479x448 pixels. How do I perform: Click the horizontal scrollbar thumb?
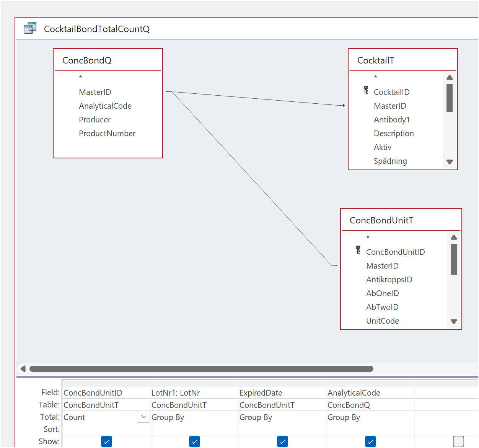[x=201, y=369]
